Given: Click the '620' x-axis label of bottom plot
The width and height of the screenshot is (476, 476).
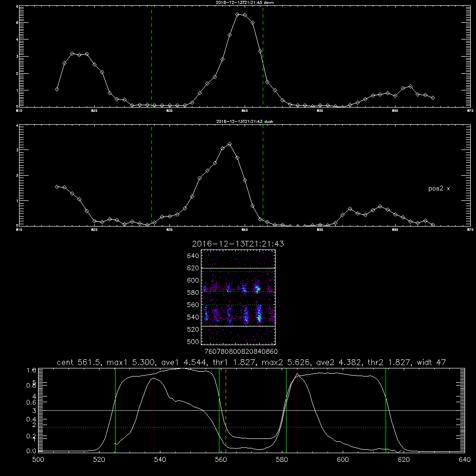Looking at the screenshot, I should [x=404, y=460].
